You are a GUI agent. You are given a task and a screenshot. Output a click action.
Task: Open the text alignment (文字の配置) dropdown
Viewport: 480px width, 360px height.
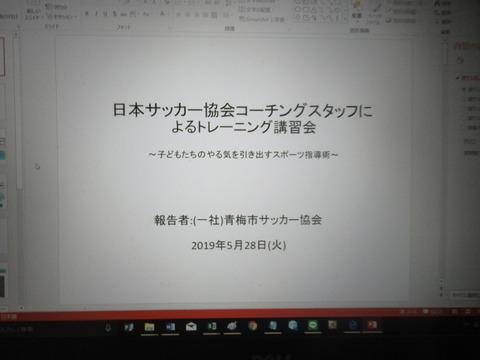coord(257,10)
